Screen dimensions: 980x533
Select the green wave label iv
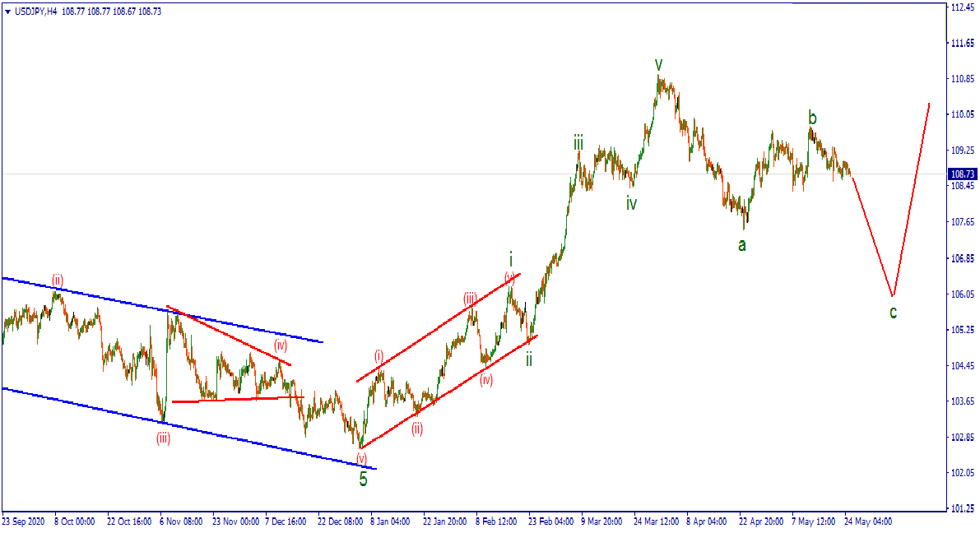click(630, 203)
